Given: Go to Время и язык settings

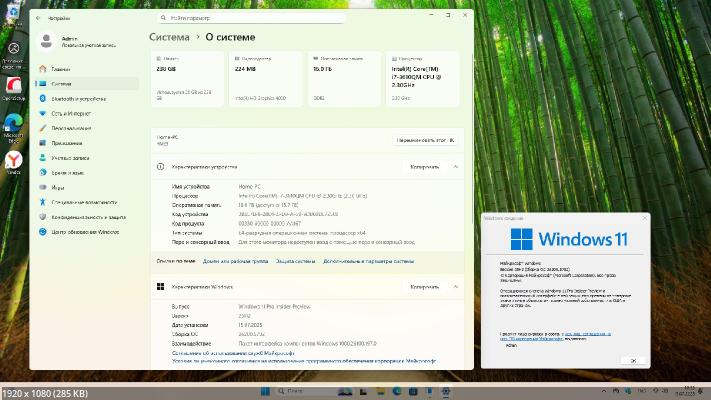Looking at the screenshot, I should [x=86, y=173].
